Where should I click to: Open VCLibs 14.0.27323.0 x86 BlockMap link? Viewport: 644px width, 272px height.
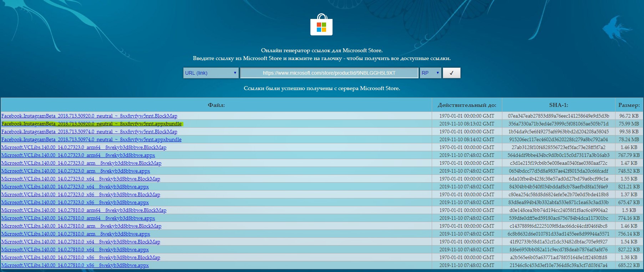[x=81, y=194]
